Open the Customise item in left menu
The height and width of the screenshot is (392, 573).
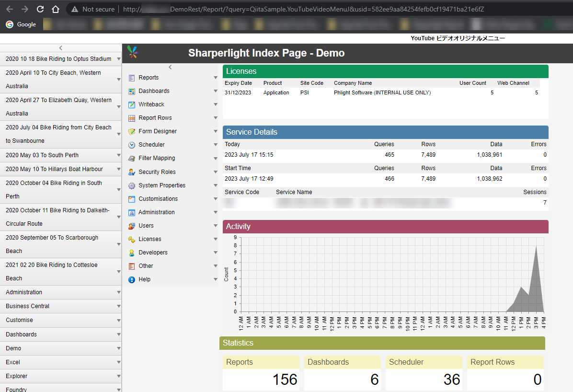point(19,320)
